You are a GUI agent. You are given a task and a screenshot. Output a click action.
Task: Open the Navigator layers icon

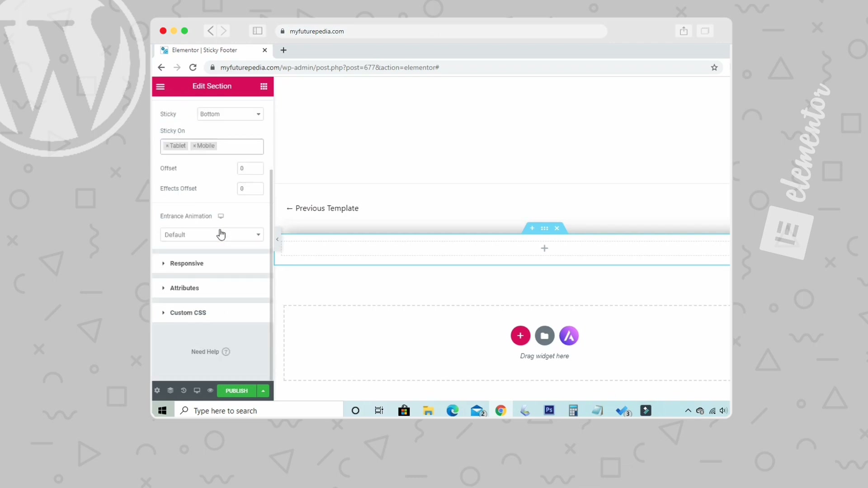coord(170,390)
